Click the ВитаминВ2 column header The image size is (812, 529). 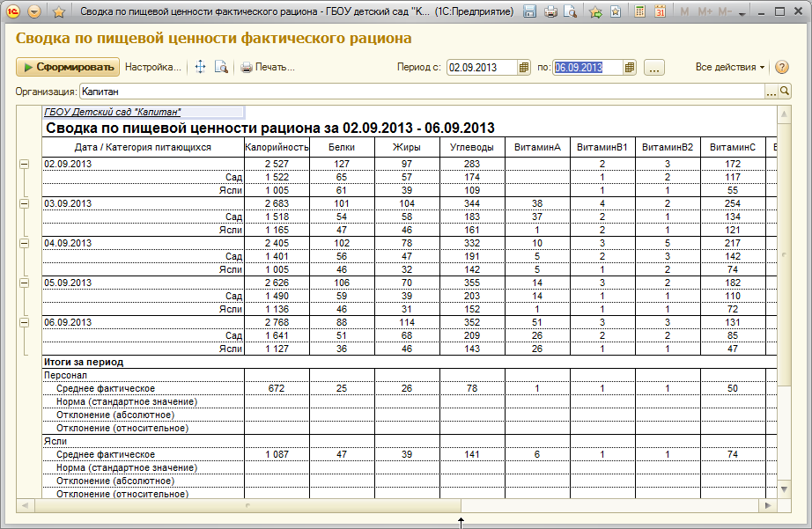pyautogui.click(x=668, y=147)
